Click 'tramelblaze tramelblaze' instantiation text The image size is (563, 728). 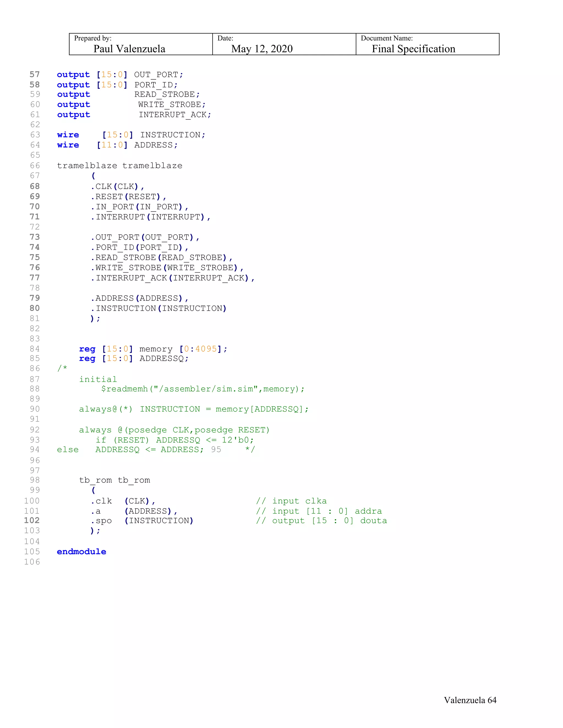click(120, 166)
